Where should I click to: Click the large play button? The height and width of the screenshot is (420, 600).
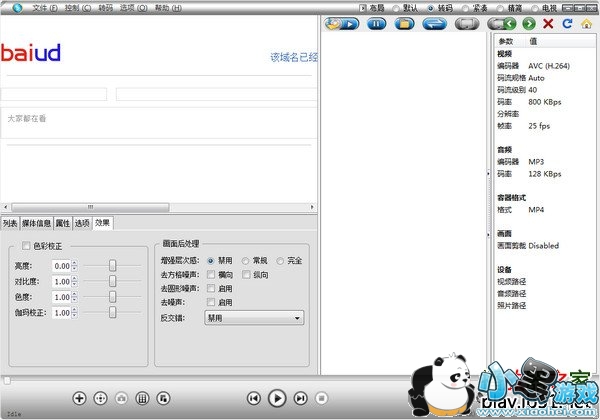point(277,398)
